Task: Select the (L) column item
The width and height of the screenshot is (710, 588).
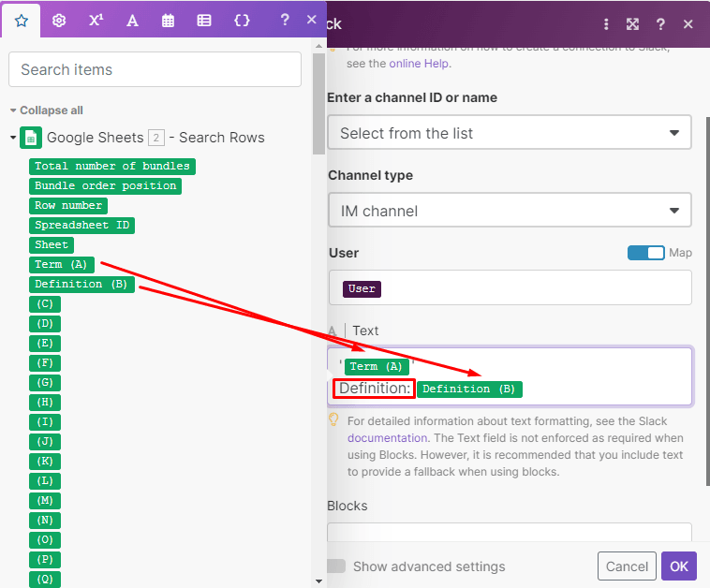Action: point(45,481)
